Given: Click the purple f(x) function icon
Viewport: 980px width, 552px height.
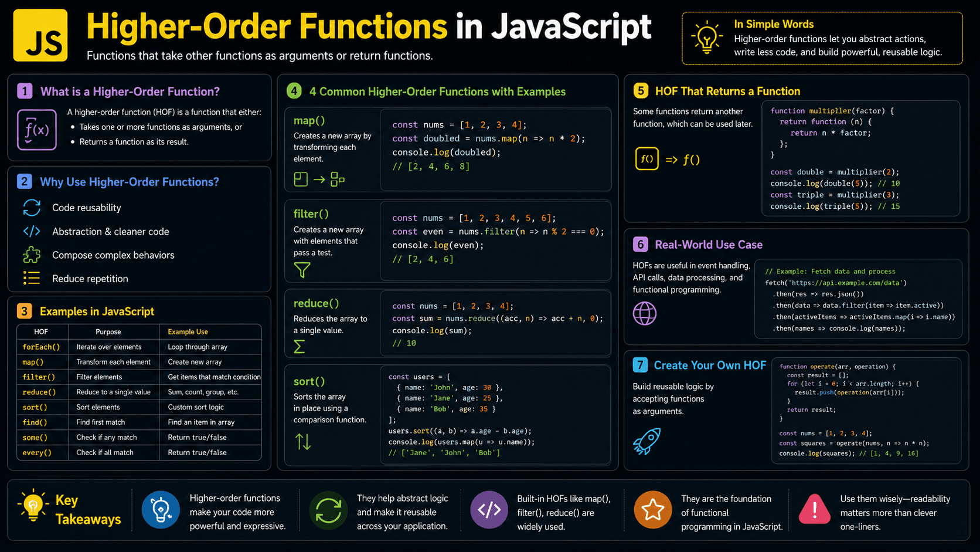Looking at the screenshot, I should [x=37, y=130].
